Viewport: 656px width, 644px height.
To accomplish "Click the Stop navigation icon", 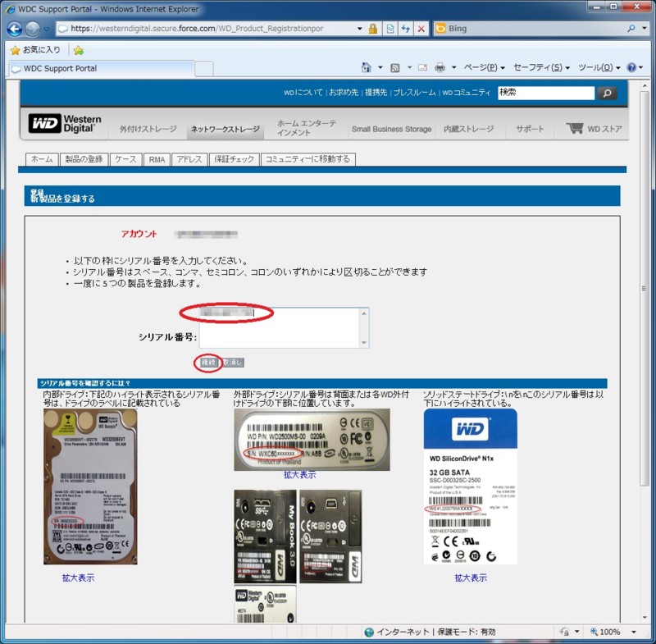I will coord(421,28).
